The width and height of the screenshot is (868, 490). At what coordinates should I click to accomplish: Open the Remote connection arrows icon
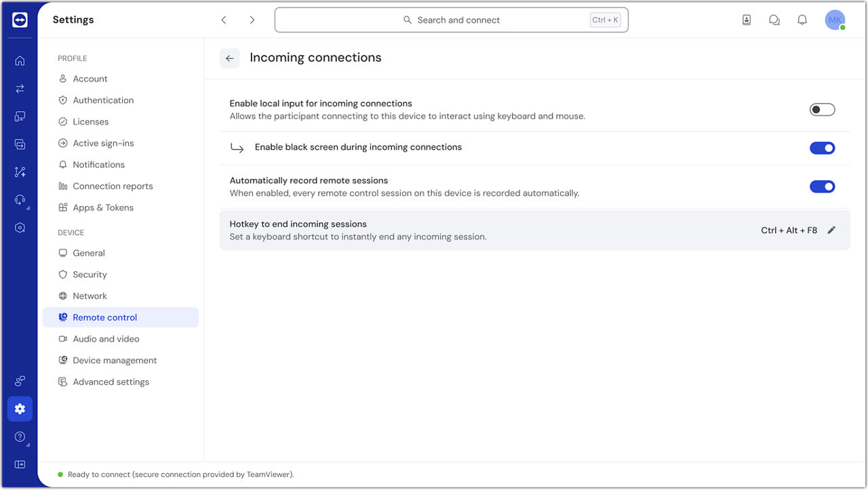[x=20, y=89]
